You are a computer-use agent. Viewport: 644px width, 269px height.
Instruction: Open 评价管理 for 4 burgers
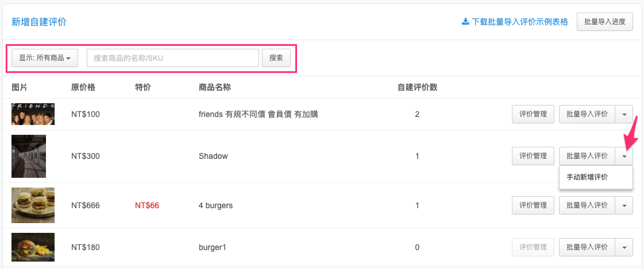[533, 205]
